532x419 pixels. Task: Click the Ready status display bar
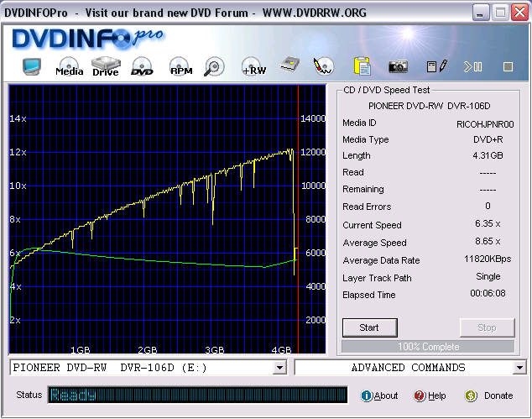coord(198,395)
